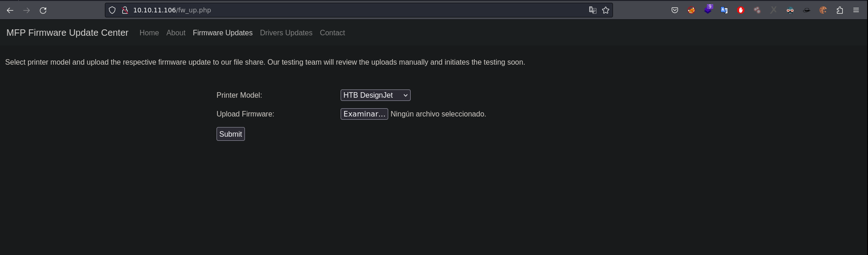The image size is (868, 255).
Task: Click the browser back arrow
Action: 10,10
